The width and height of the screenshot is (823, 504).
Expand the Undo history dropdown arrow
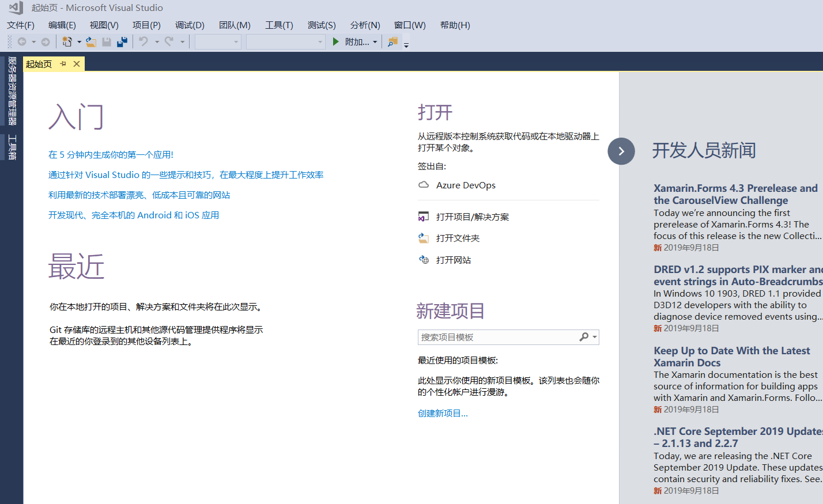coord(157,42)
